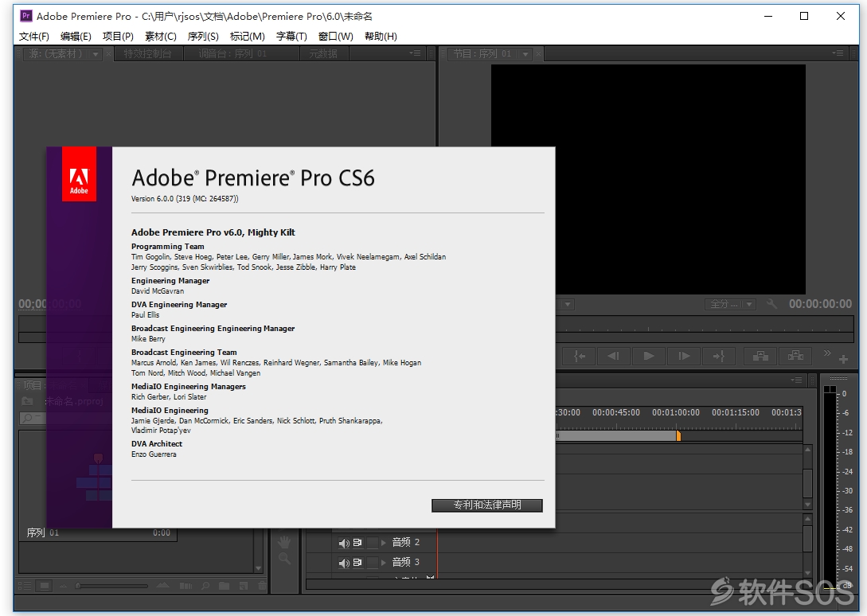Mute the 音频 3 track speaker icon
The width and height of the screenshot is (867, 616).
pos(344,563)
